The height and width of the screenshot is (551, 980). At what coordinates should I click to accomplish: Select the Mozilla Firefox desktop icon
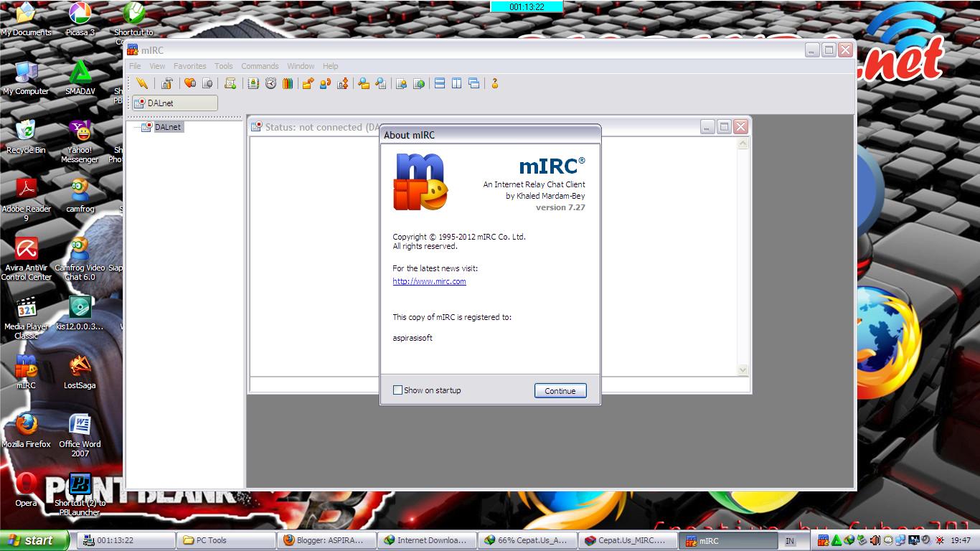click(x=27, y=431)
